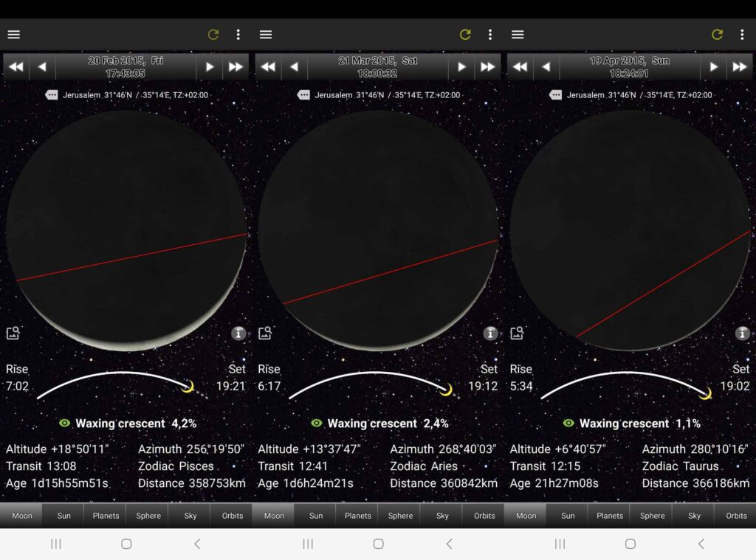
Task: Step forward one day from 20 Feb 2015
Action: tap(210, 67)
